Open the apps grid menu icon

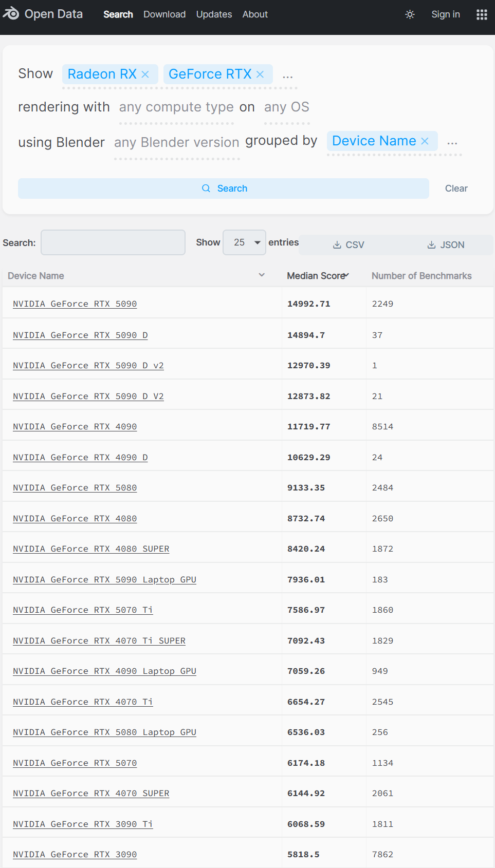(482, 14)
